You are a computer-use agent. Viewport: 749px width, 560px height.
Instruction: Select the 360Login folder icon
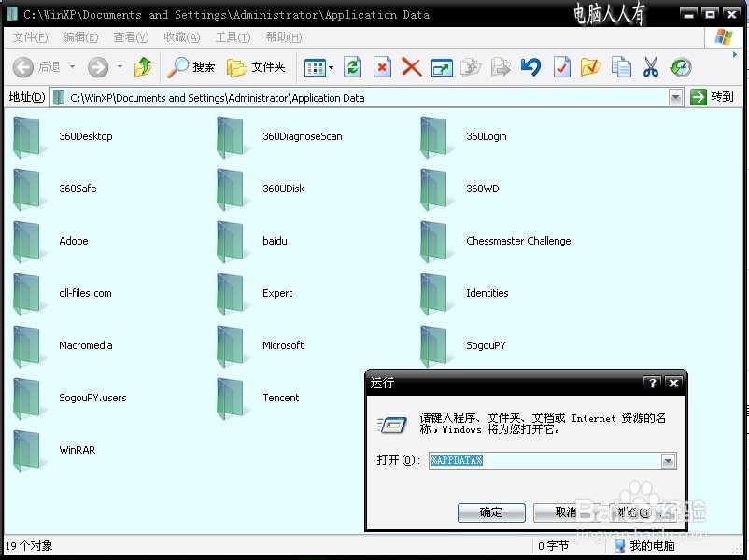435,137
